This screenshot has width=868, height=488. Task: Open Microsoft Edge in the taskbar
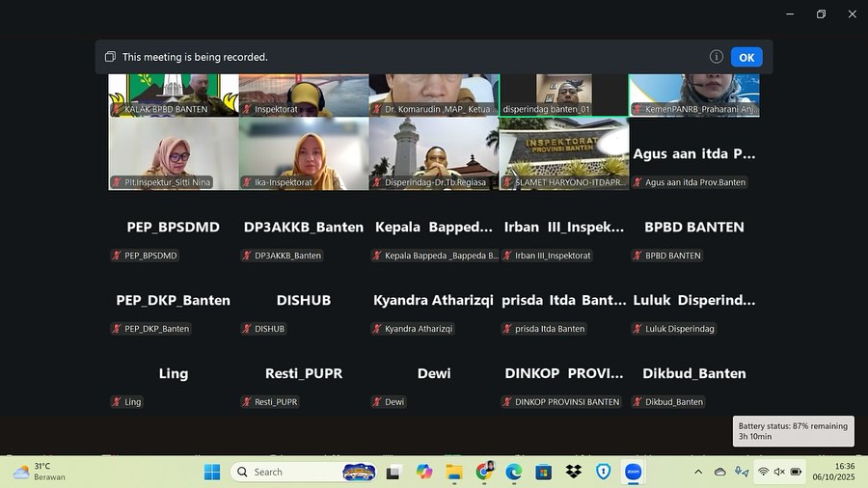coord(514,472)
